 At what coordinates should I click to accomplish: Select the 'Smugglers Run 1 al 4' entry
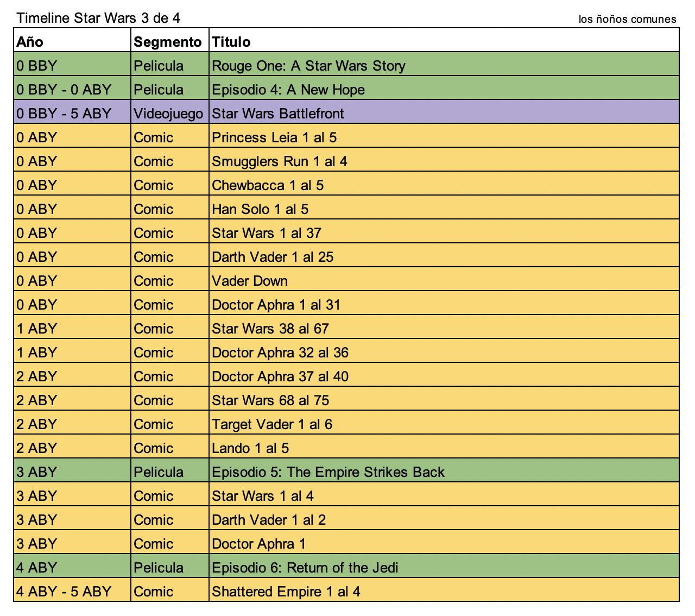(x=280, y=161)
